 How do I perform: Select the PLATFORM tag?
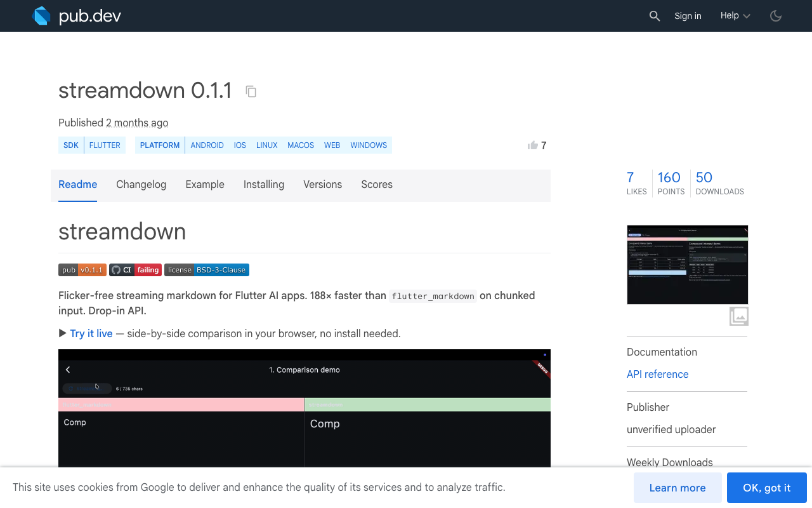tap(160, 145)
